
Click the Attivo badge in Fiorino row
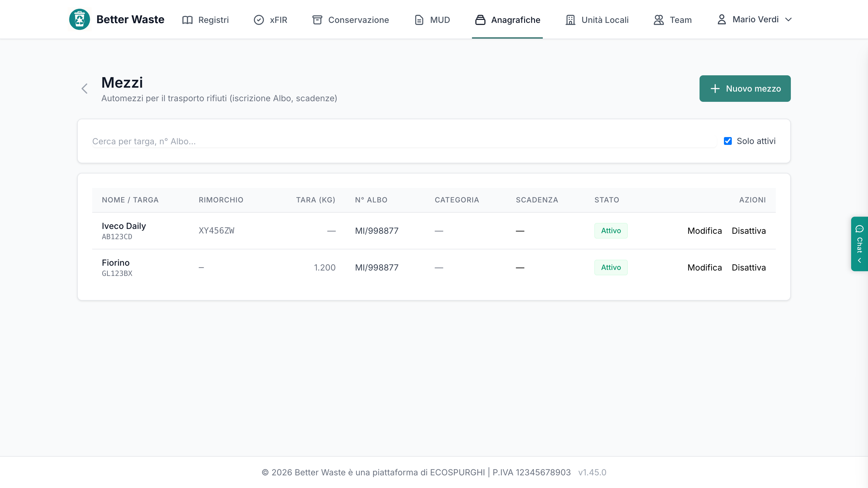click(611, 267)
